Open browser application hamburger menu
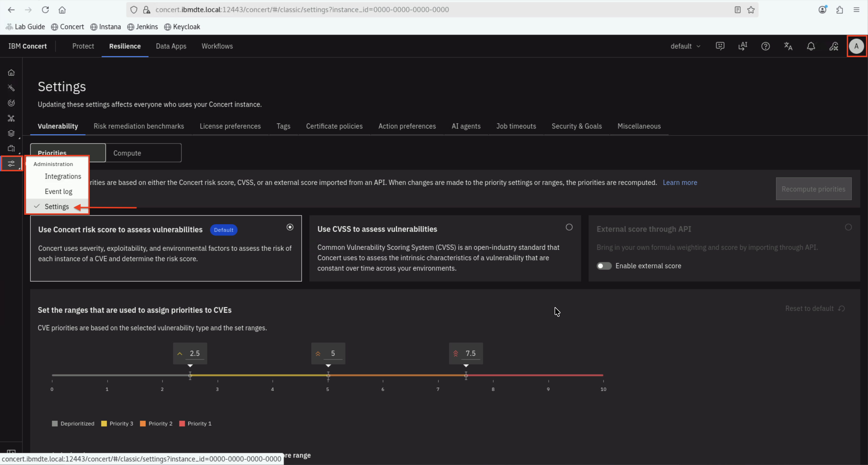Viewport: 868px width, 465px height. tap(856, 10)
